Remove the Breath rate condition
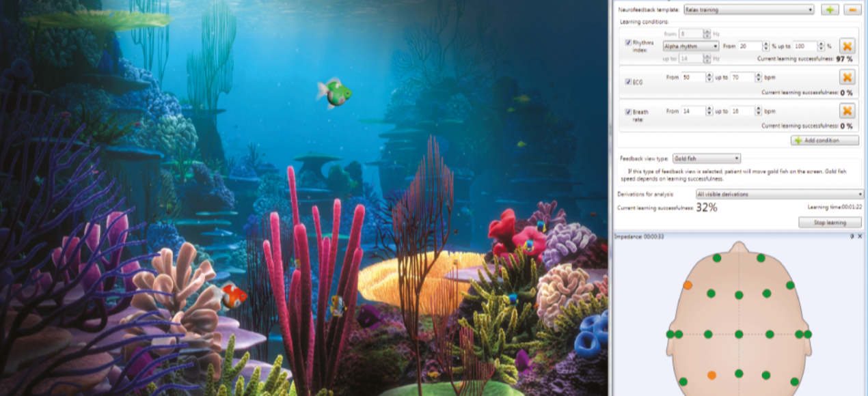Image resolution: width=868 pixels, height=396 pixels. click(x=847, y=111)
